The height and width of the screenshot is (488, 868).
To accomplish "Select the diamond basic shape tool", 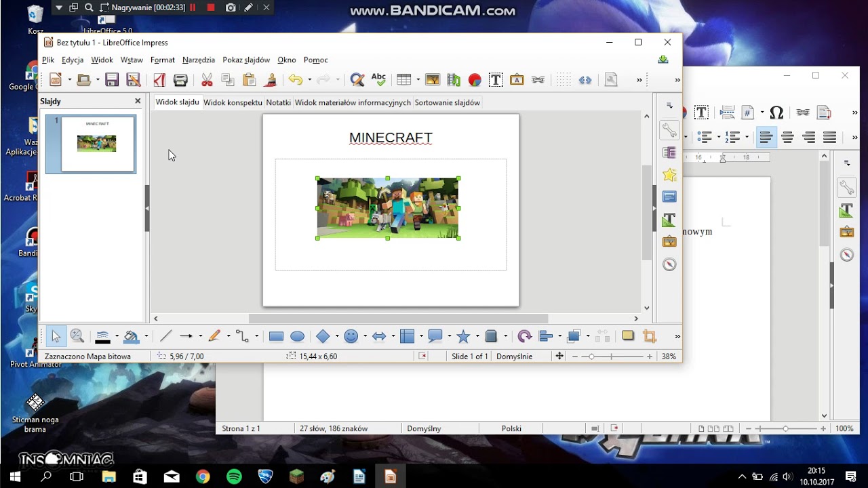I will tap(323, 336).
